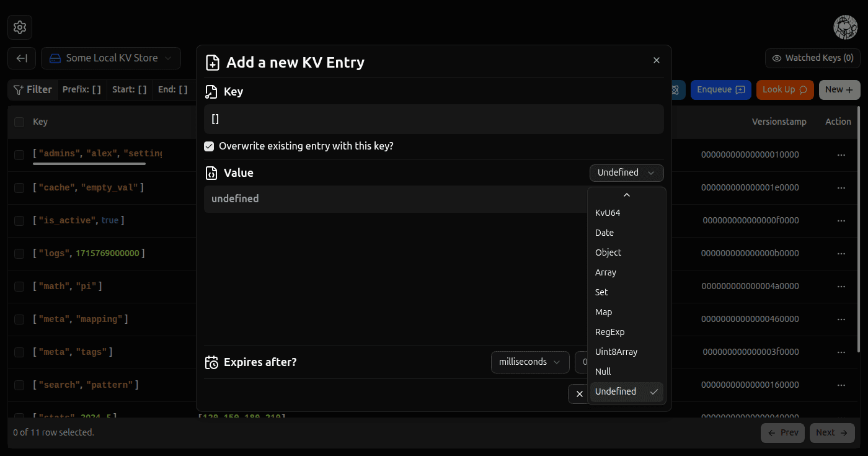Open row actions for the math pi entry
The image size is (868, 456).
pyautogui.click(x=841, y=286)
